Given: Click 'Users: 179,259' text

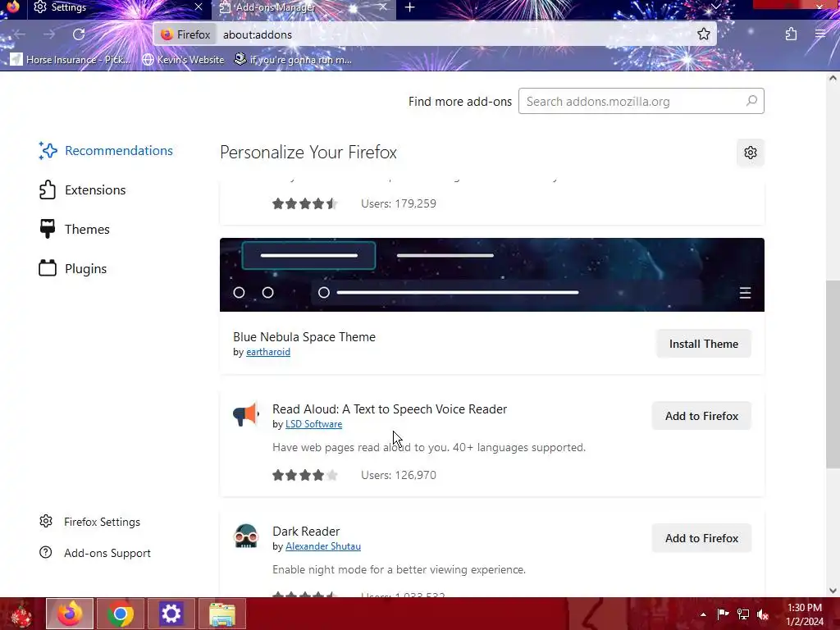Looking at the screenshot, I should point(399,203).
